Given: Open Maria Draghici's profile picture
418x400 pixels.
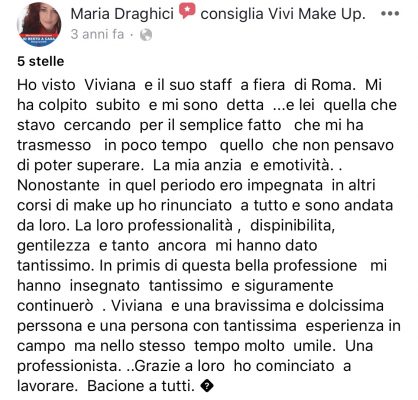Looking at the screenshot, I should click(39, 24).
